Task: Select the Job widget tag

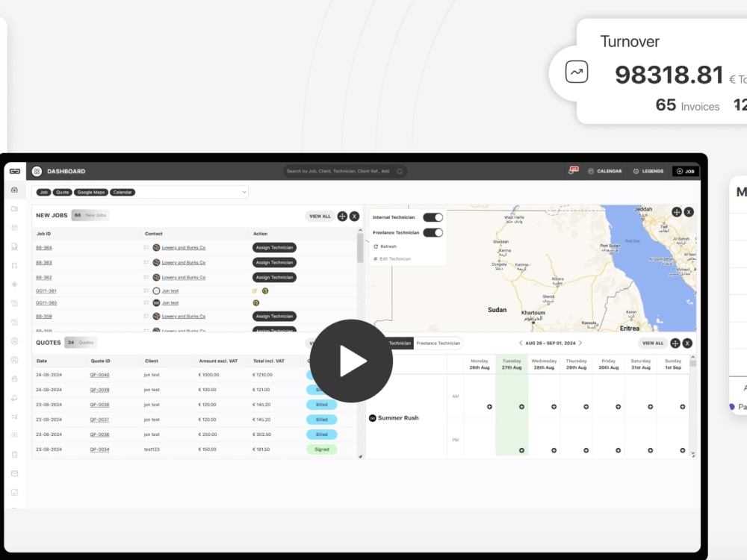Action: [44, 193]
